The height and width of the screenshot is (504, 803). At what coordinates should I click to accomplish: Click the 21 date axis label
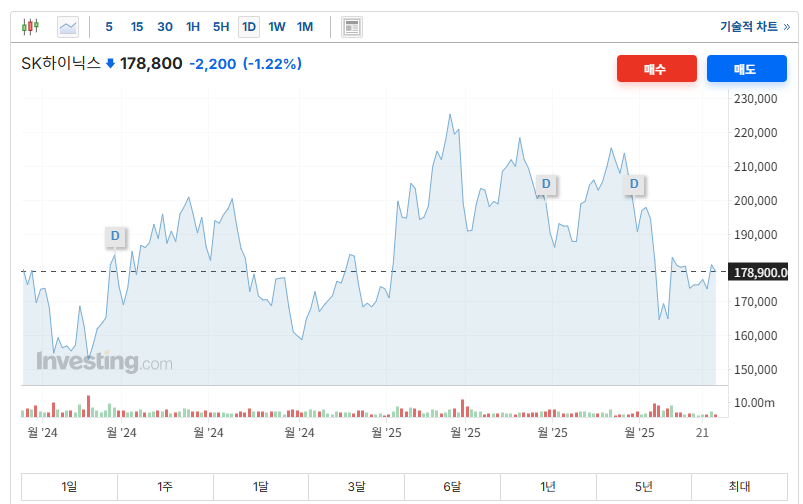[x=702, y=433]
